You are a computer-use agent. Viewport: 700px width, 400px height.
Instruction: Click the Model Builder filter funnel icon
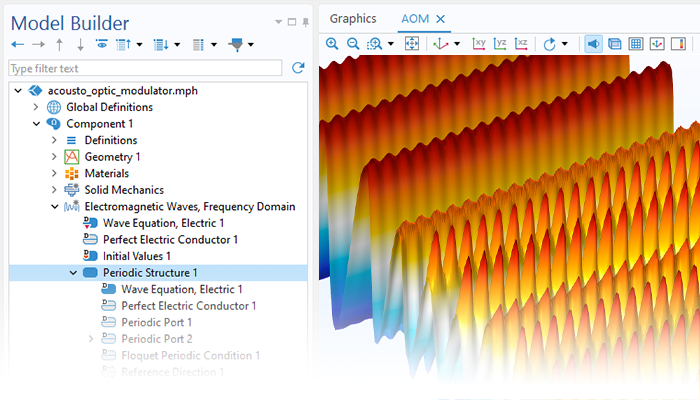click(x=236, y=44)
